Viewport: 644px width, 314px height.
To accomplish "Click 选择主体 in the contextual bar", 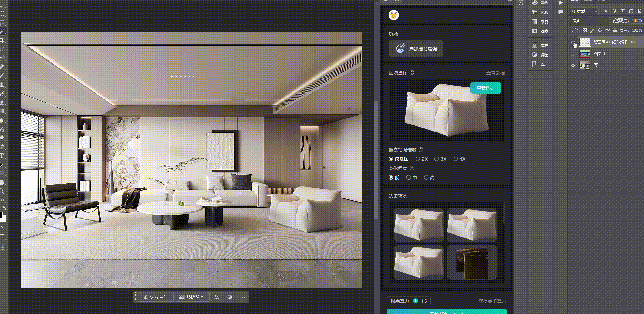I will pyautogui.click(x=156, y=297).
